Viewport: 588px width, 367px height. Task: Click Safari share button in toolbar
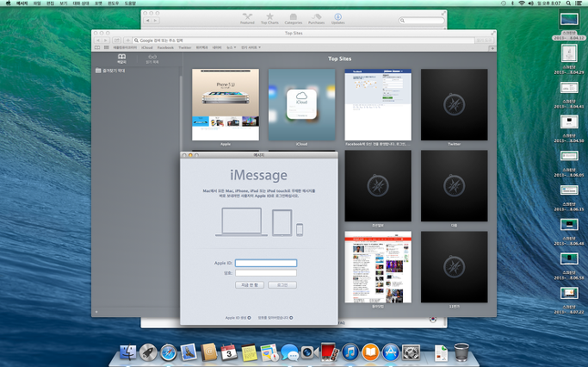click(x=117, y=40)
